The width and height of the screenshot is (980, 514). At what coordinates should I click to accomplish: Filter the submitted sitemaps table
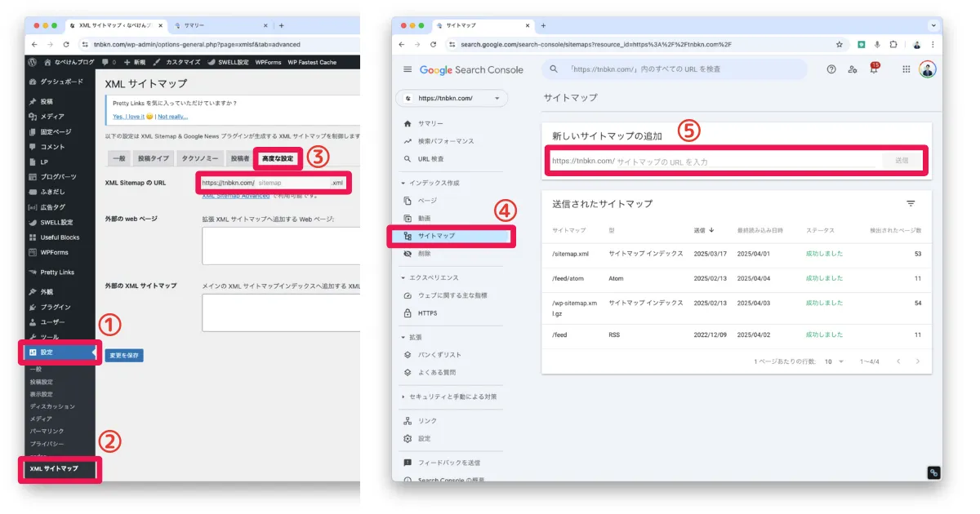tap(911, 203)
